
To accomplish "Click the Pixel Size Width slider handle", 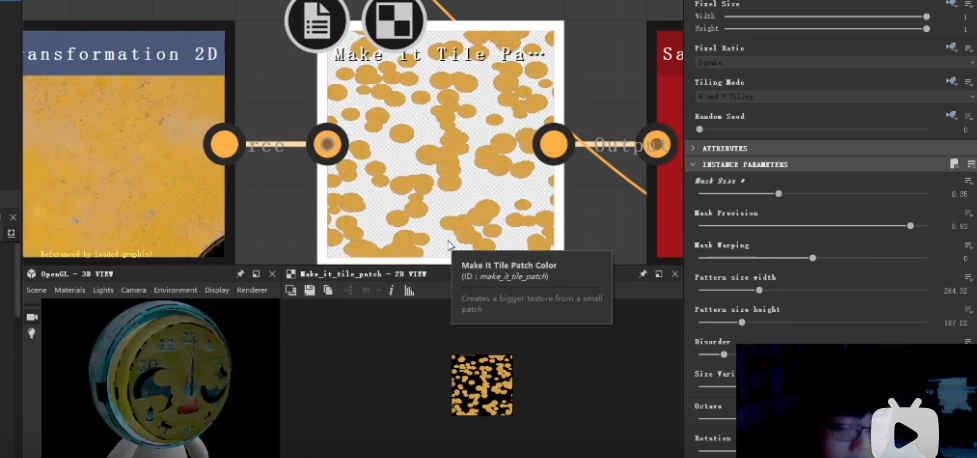I will pyautogui.click(x=927, y=17).
